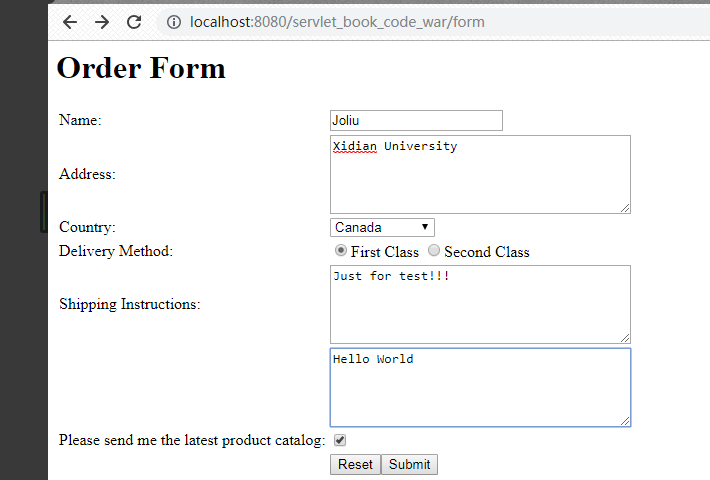This screenshot has width=710, height=480.
Task: Submit the order form
Action: (409, 464)
